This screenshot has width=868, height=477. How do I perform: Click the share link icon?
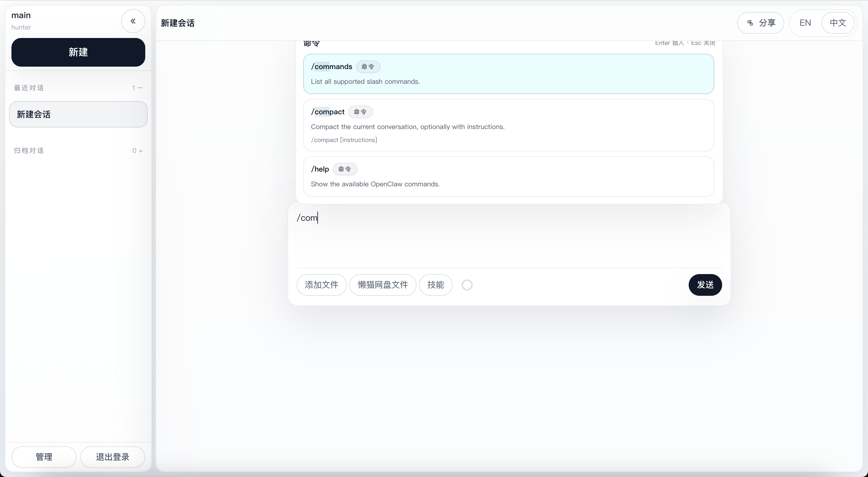click(x=750, y=23)
